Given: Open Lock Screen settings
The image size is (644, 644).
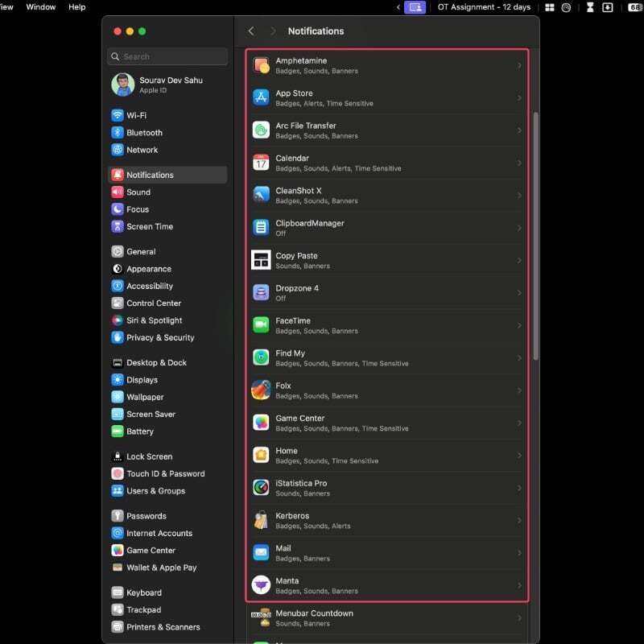Looking at the screenshot, I should tap(167, 456).
